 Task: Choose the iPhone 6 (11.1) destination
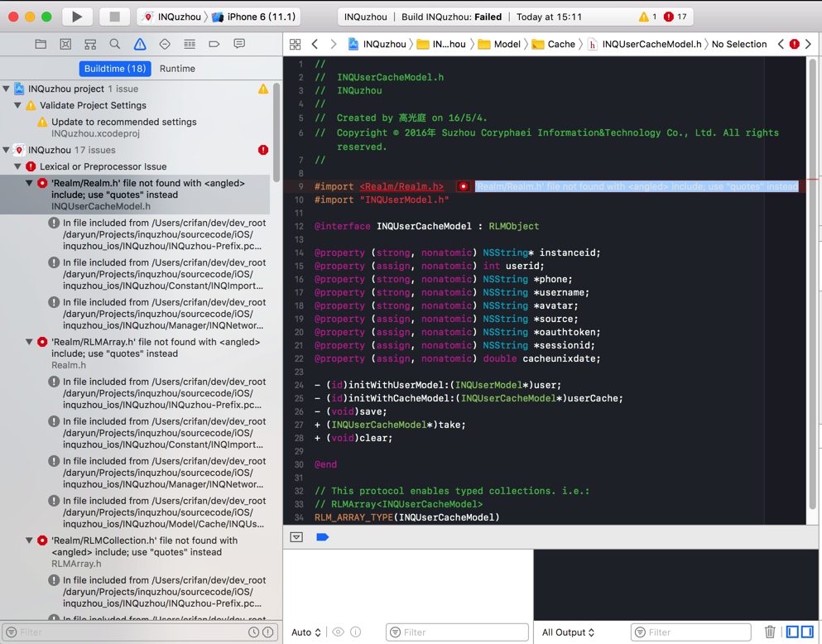pyautogui.click(x=254, y=17)
